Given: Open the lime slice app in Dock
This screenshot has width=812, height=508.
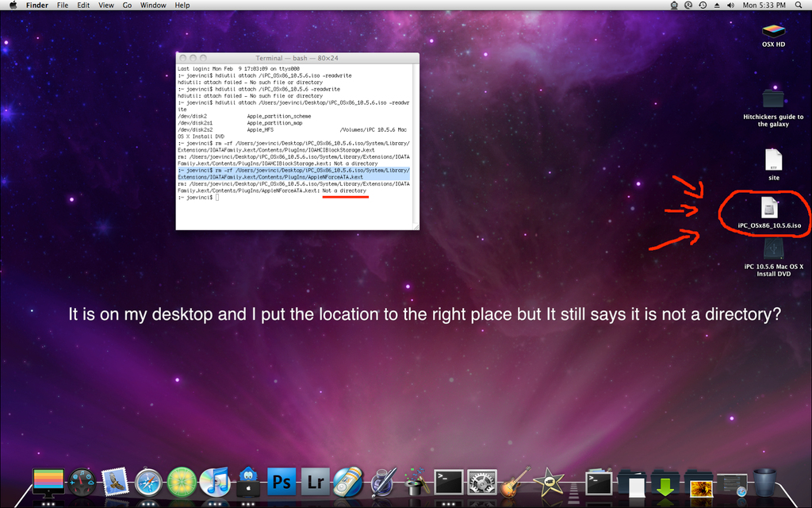Looking at the screenshot, I should (x=182, y=482).
